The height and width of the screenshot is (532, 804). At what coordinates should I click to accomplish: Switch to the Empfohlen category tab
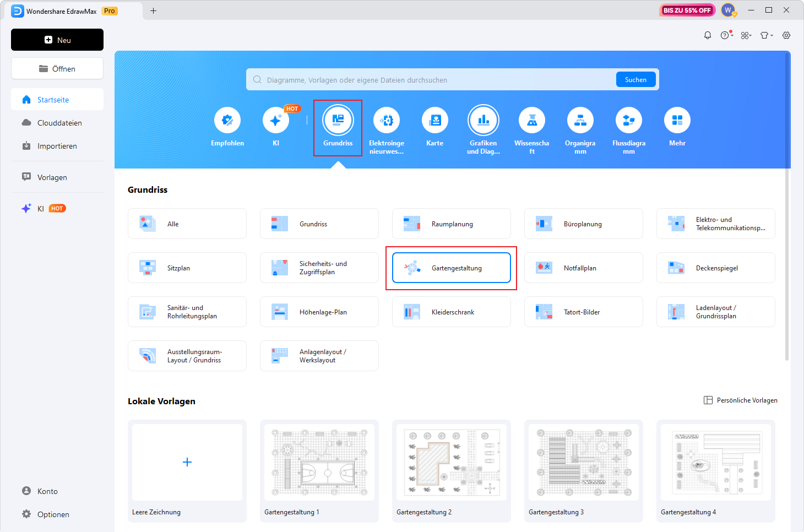(x=227, y=121)
